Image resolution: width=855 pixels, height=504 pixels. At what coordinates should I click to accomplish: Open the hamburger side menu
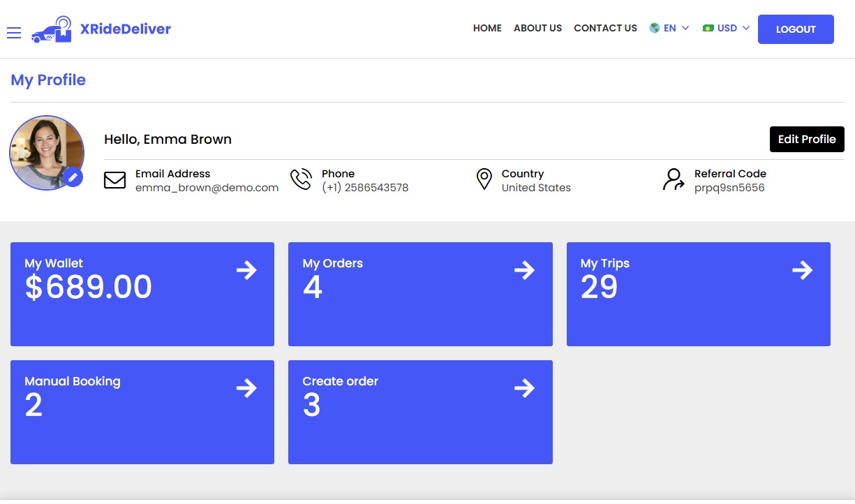coord(14,33)
